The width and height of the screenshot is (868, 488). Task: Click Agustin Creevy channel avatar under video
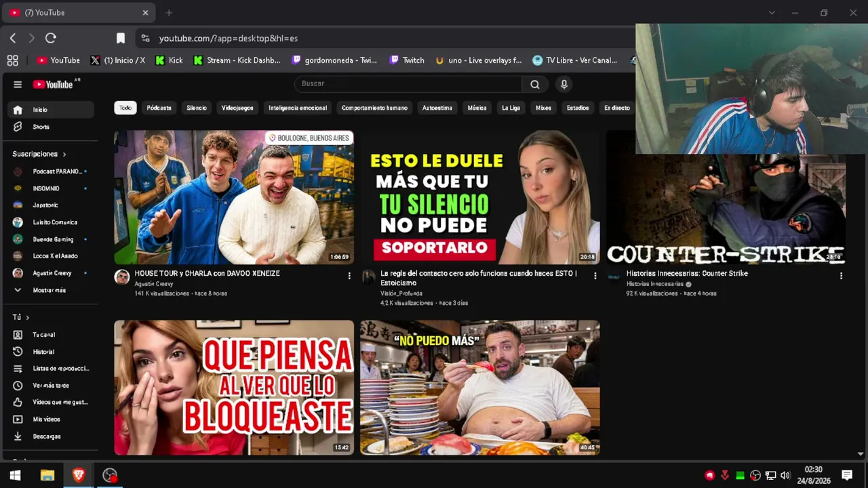pos(122,277)
